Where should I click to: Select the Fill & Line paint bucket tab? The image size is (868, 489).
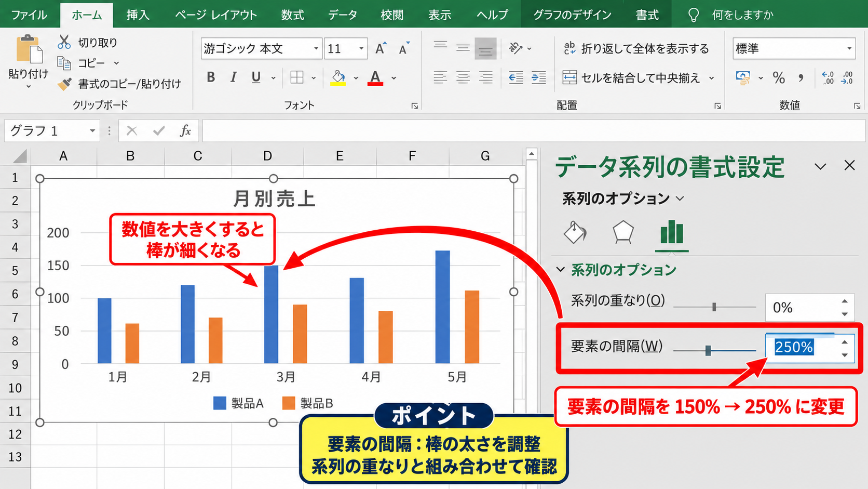point(575,232)
